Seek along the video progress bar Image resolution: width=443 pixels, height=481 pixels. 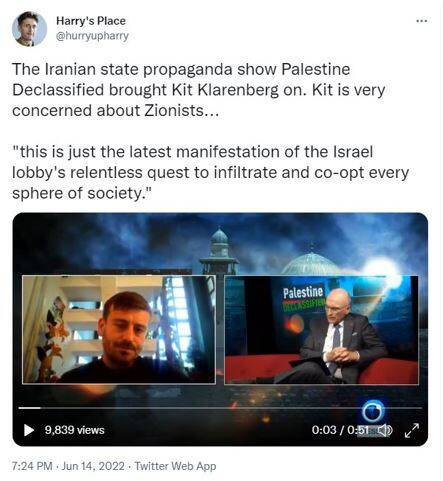220,408
